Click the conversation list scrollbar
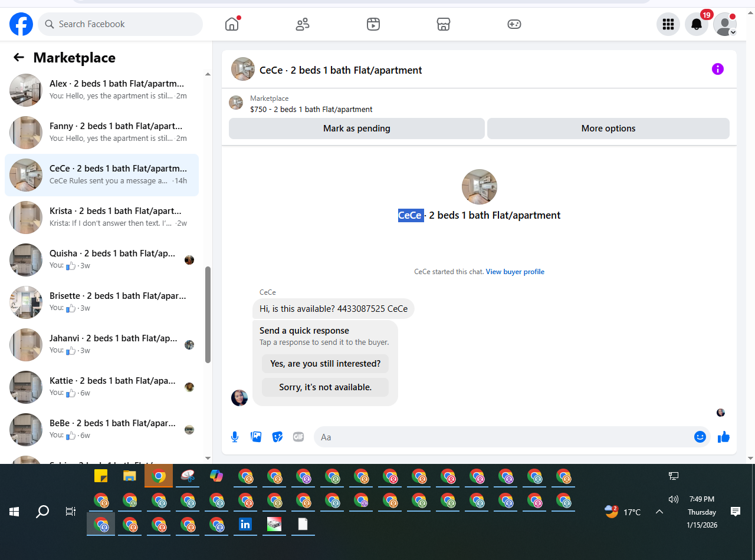Viewport: 755px width, 560px height. 208,315
